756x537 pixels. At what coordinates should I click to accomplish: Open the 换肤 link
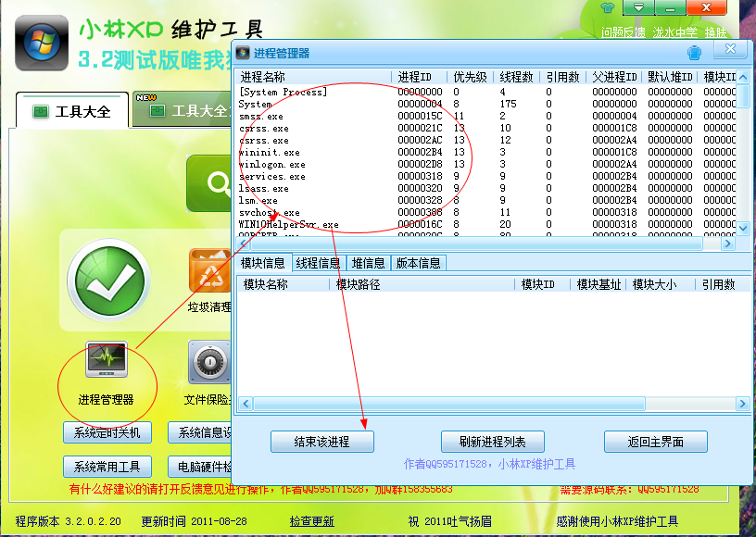pos(715,32)
